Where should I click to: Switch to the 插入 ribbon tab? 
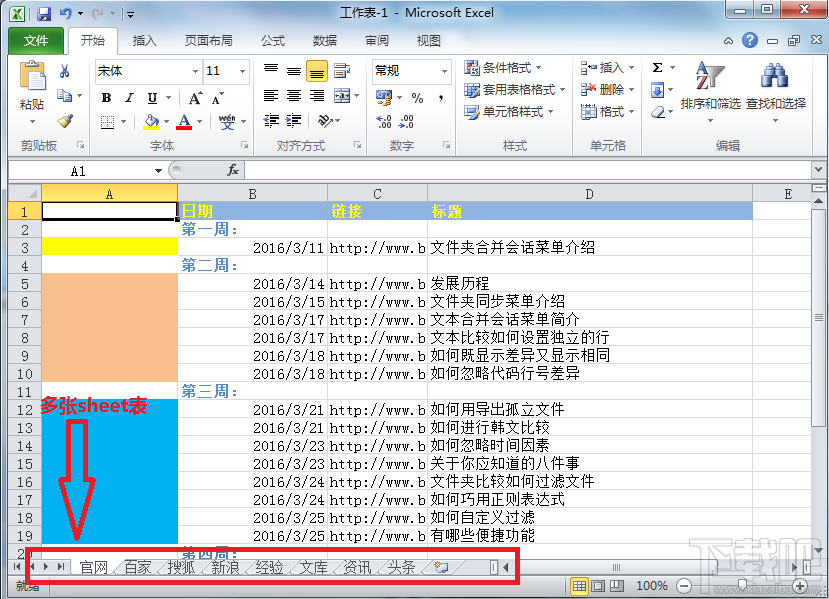pyautogui.click(x=146, y=40)
